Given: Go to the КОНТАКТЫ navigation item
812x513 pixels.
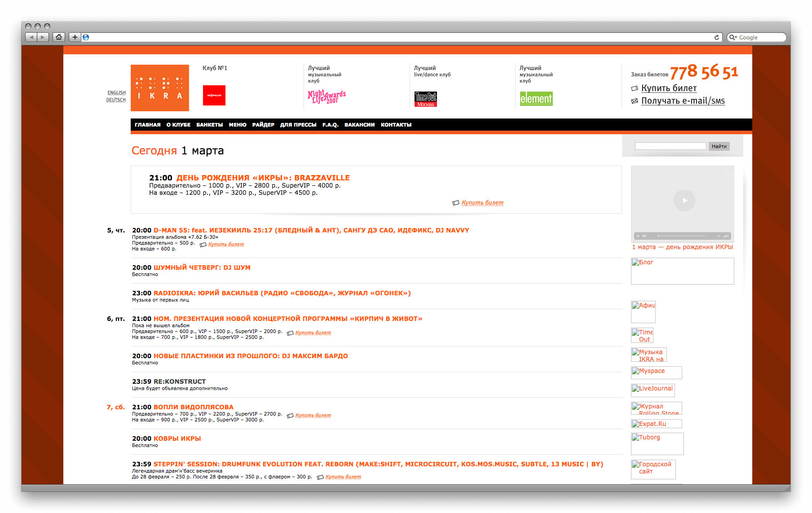Looking at the screenshot, I should (396, 125).
